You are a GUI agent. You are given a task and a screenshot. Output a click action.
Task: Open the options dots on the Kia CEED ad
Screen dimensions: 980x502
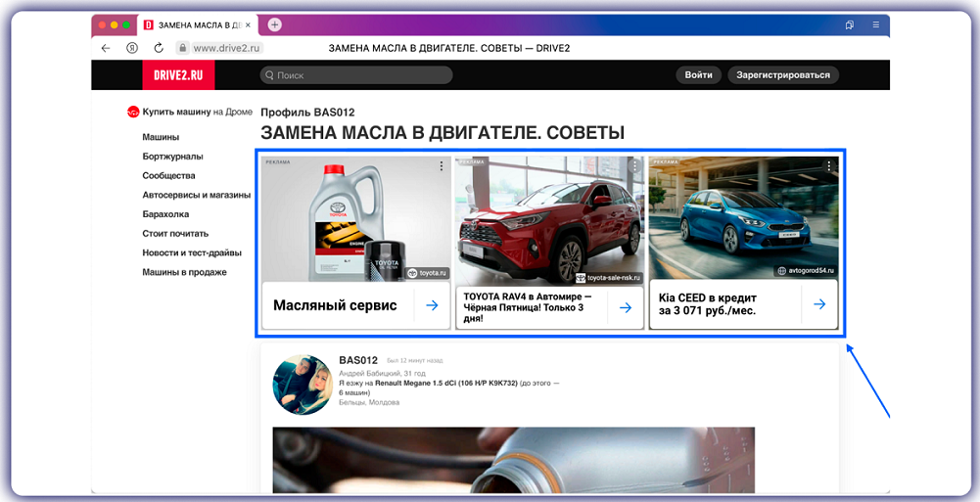(x=829, y=166)
